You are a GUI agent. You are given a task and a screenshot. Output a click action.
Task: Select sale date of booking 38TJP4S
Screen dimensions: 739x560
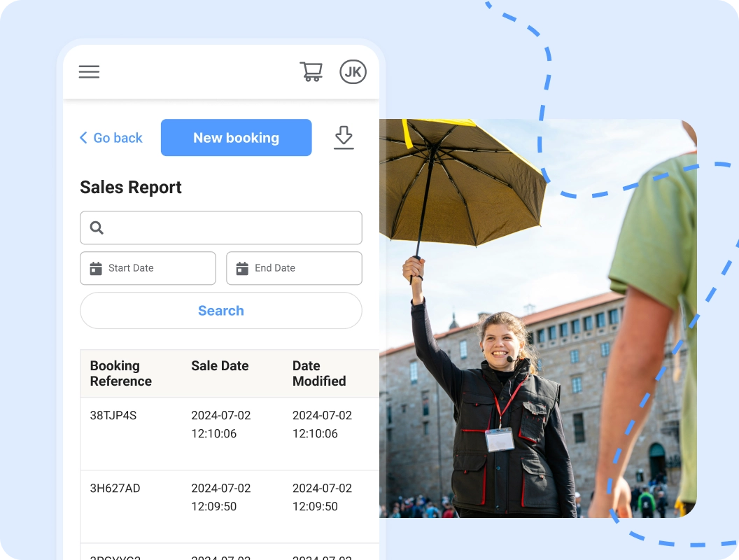[221, 424]
